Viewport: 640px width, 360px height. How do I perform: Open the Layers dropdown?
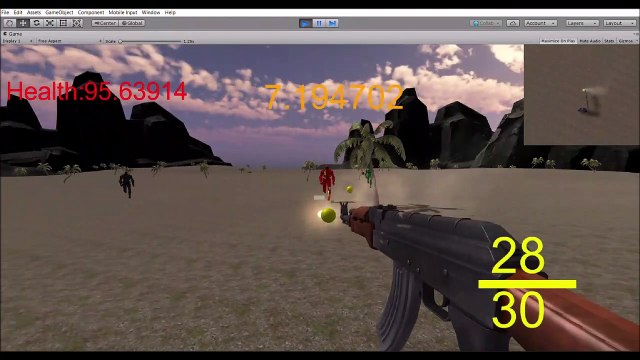click(x=582, y=23)
